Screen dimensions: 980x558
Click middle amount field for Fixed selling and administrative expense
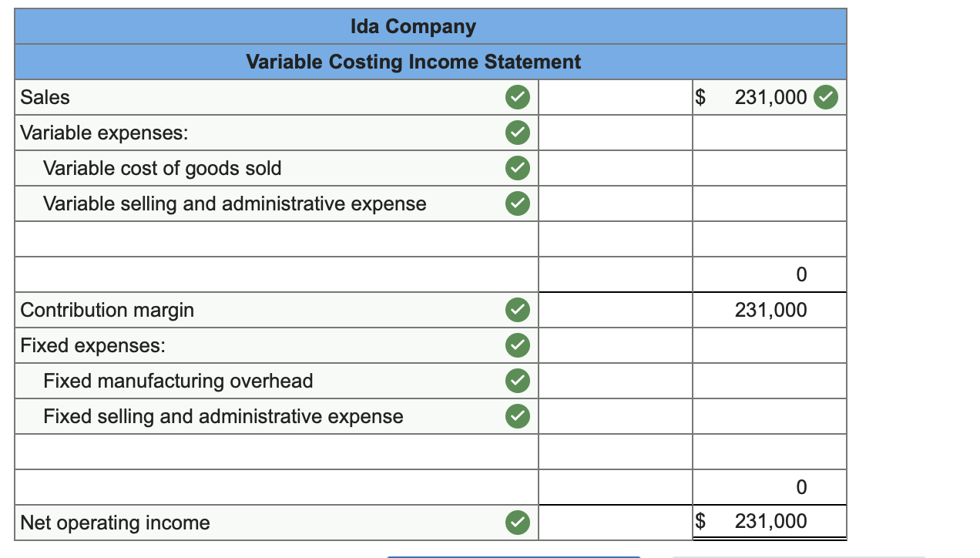[616, 417]
